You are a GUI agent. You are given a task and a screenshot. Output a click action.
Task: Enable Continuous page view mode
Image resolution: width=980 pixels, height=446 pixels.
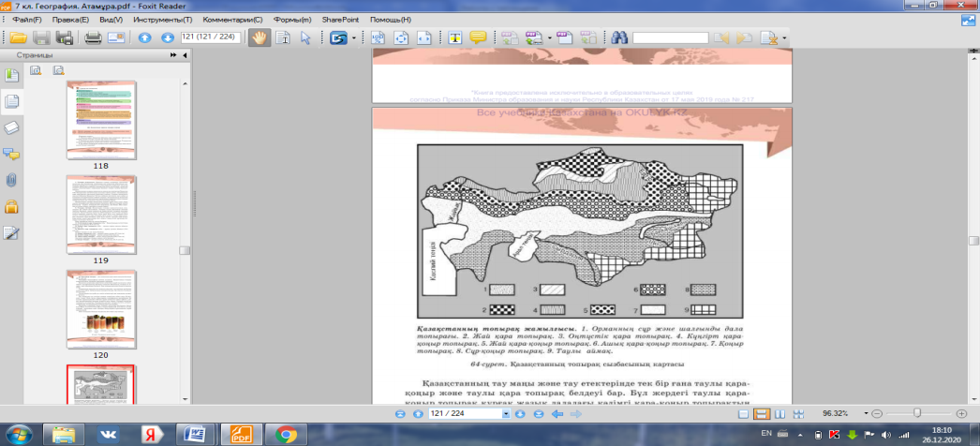[x=762, y=413]
